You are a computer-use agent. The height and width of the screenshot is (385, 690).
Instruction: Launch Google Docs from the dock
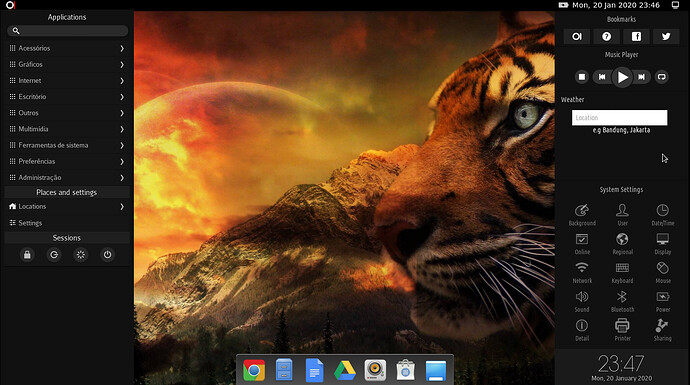click(314, 370)
